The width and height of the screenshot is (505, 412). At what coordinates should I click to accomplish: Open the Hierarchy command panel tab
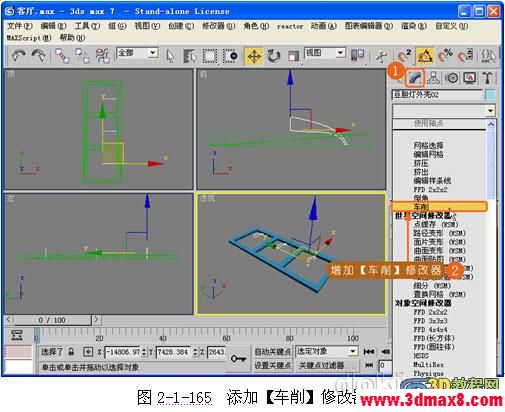coord(433,78)
